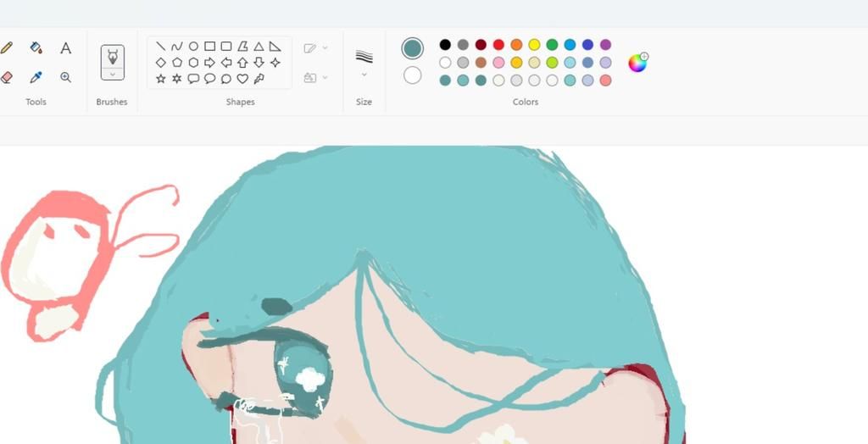Screen dimensions: 868x444
Task: Pick the yellow color swatch
Action: 534,44
